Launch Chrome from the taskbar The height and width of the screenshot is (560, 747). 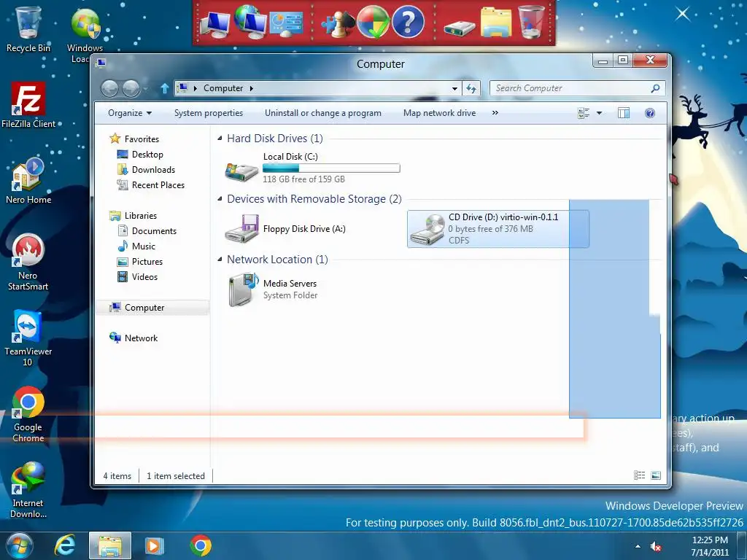coord(201,545)
